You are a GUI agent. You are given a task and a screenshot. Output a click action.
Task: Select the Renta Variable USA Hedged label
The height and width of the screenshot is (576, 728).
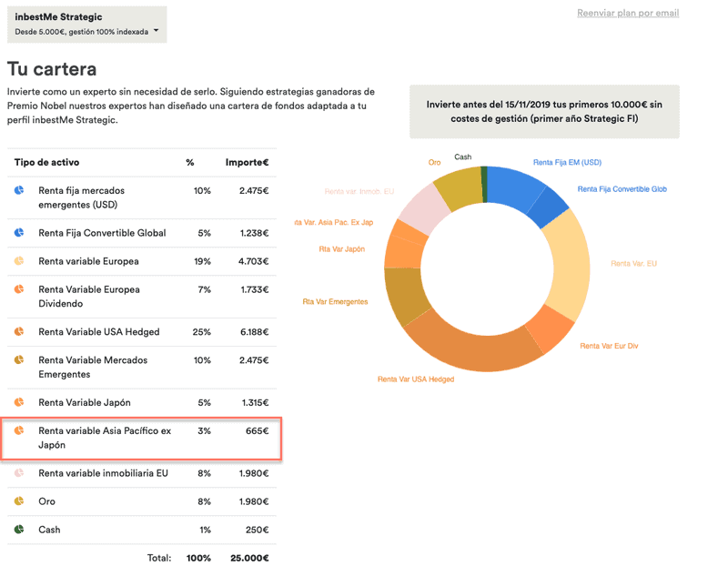(99, 332)
